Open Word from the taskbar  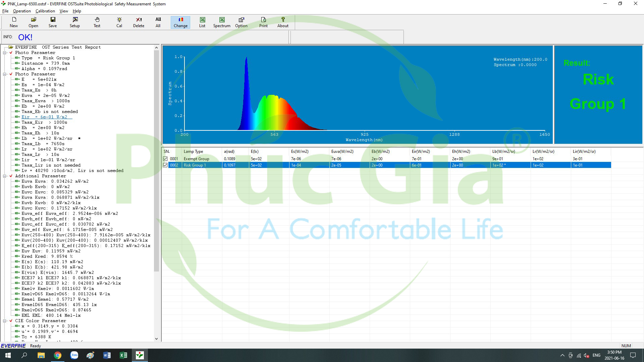(x=107, y=355)
